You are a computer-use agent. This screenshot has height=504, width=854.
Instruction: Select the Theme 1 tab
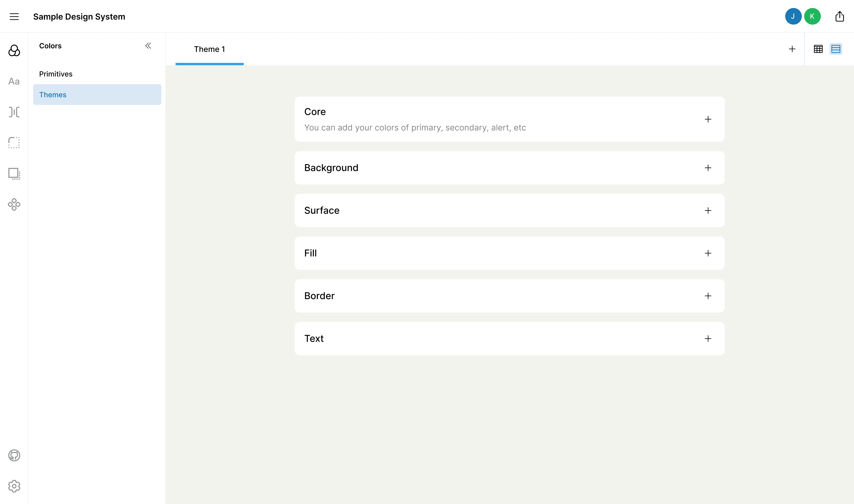tap(209, 49)
